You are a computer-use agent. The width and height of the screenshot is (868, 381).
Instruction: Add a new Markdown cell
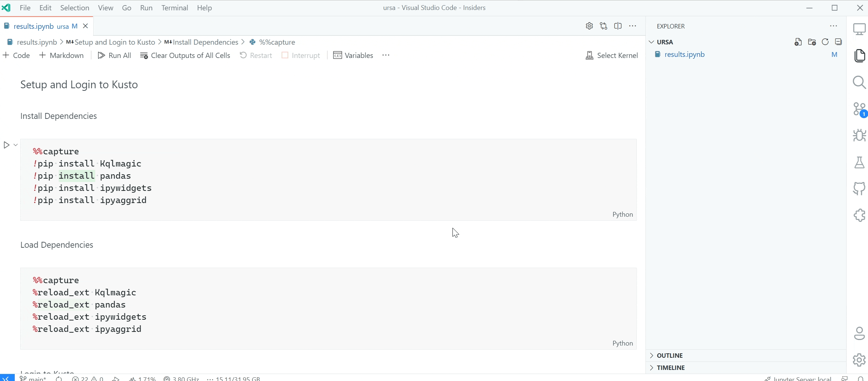click(x=62, y=55)
